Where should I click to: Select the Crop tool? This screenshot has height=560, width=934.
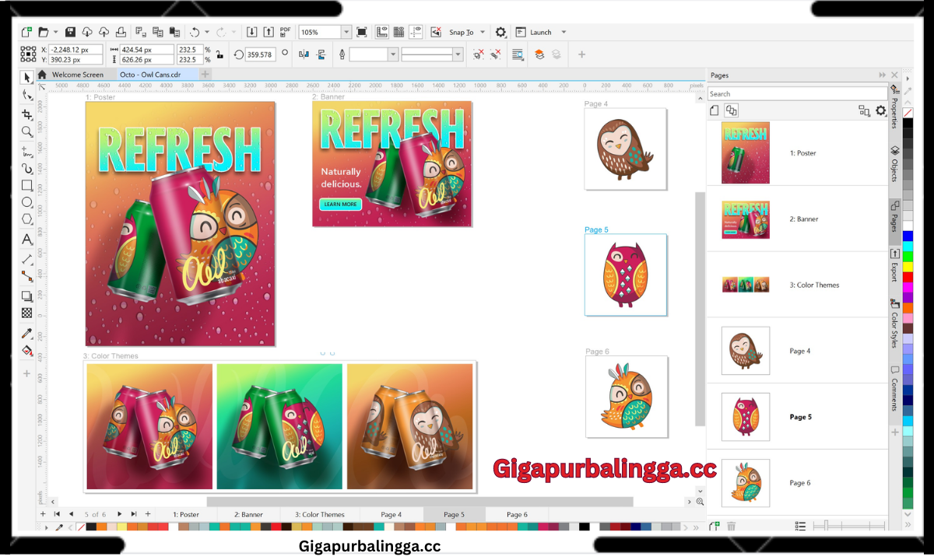click(x=27, y=114)
